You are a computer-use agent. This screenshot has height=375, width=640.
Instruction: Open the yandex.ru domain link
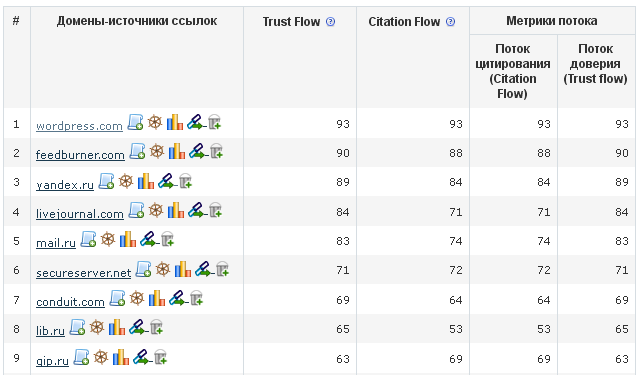tap(65, 184)
